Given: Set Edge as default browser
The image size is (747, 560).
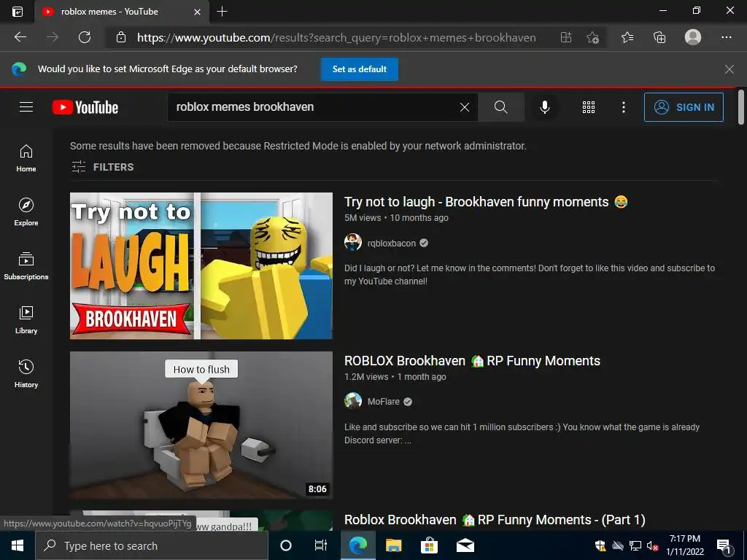Looking at the screenshot, I should pyautogui.click(x=359, y=69).
